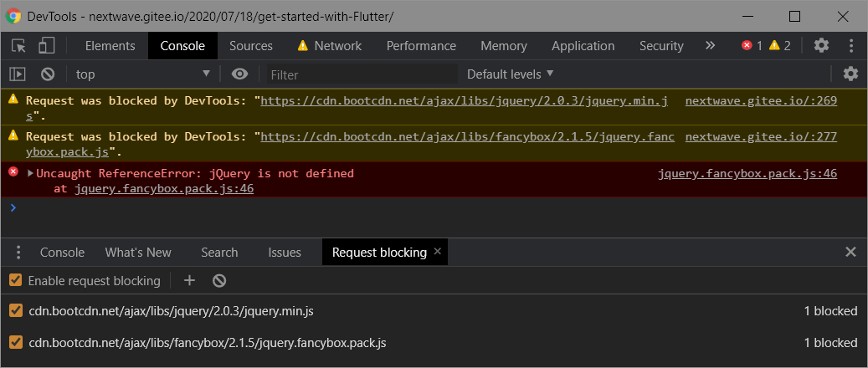This screenshot has width=868, height=368.
Task: Add a request blocking pattern with plus icon
Action: pyautogui.click(x=189, y=280)
